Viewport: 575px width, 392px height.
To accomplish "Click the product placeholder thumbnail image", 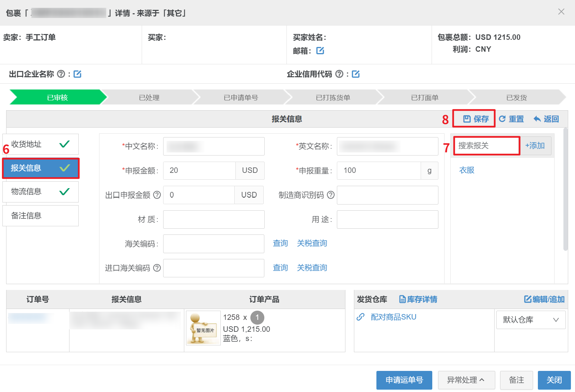I will 203,328.
